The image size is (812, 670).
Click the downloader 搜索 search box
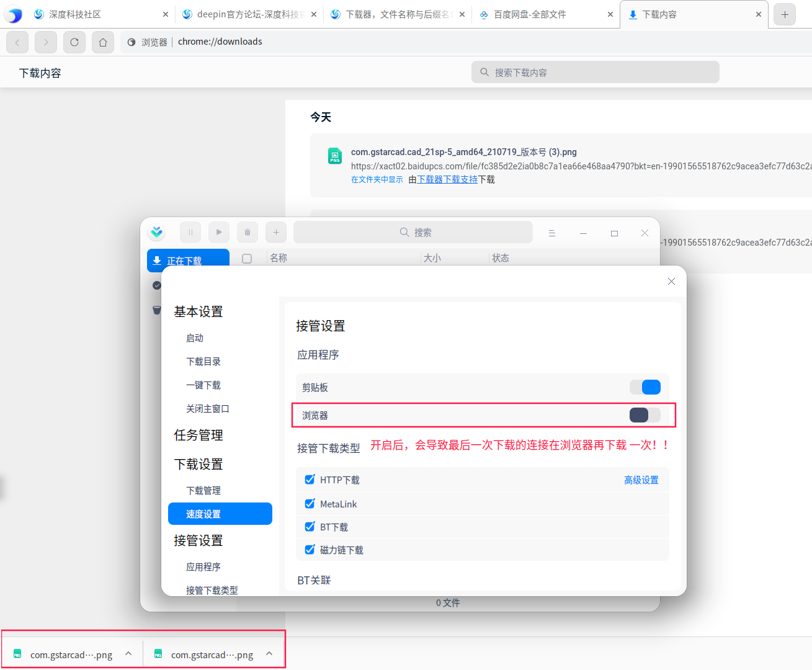point(413,232)
